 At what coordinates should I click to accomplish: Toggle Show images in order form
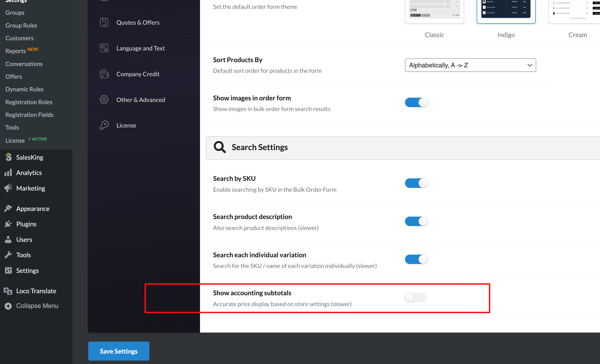(416, 102)
